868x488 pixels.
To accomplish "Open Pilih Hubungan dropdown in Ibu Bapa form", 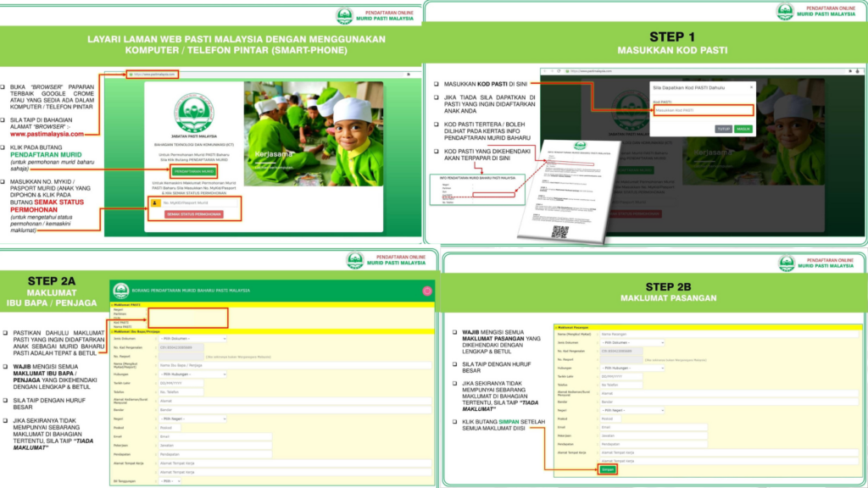I will tap(191, 374).
